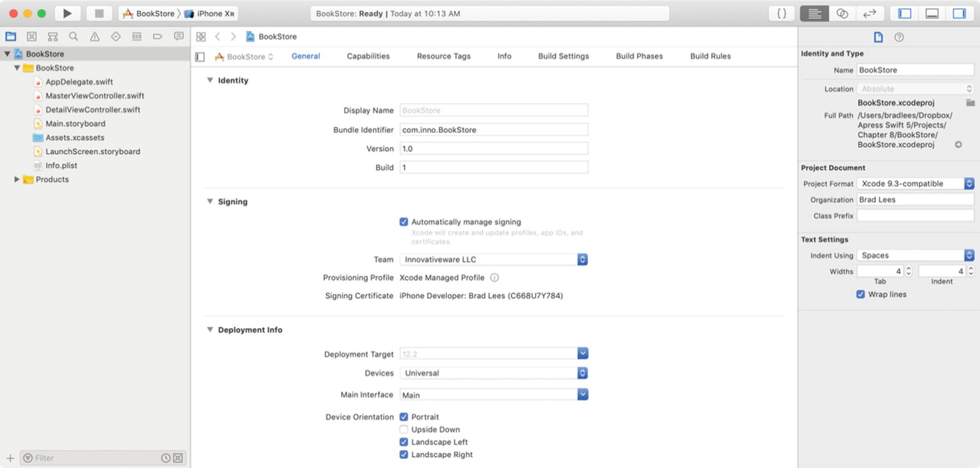980x468 pixels.
Task: Open the BookStore target selector
Action: tap(244, 57)
